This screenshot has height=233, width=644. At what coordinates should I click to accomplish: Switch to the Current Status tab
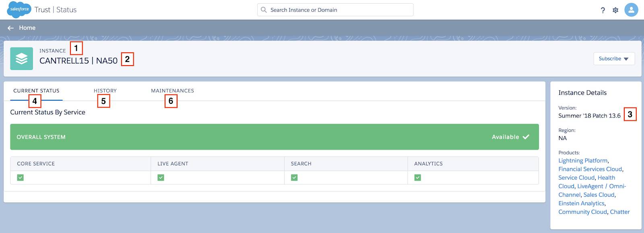[36, 91]
